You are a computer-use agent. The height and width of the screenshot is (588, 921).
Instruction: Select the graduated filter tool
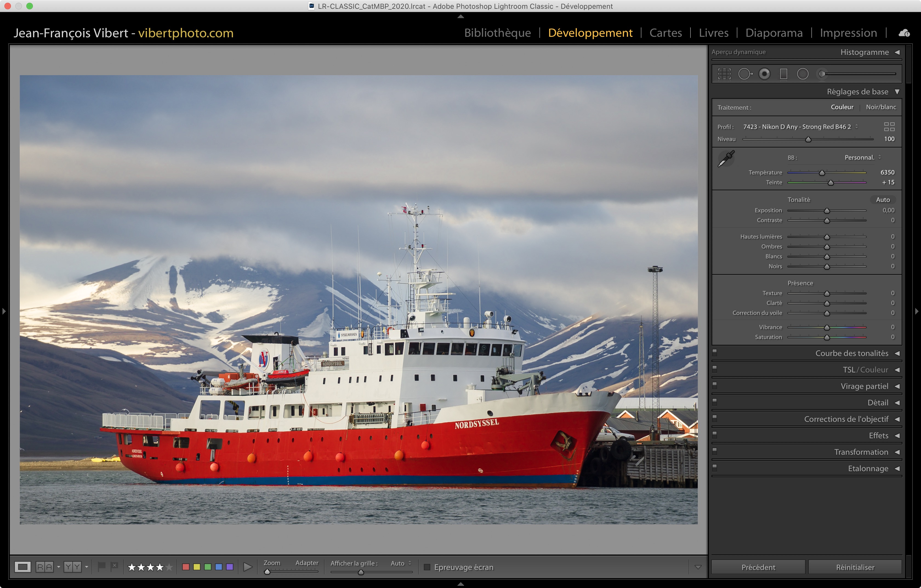[x=783, y=74]
